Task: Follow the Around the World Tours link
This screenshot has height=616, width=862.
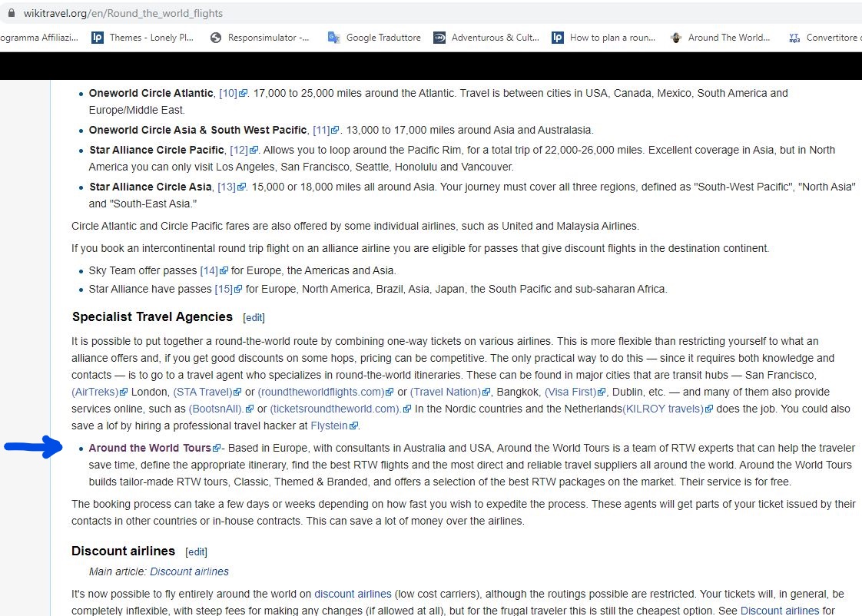Action: click(150, 448)
